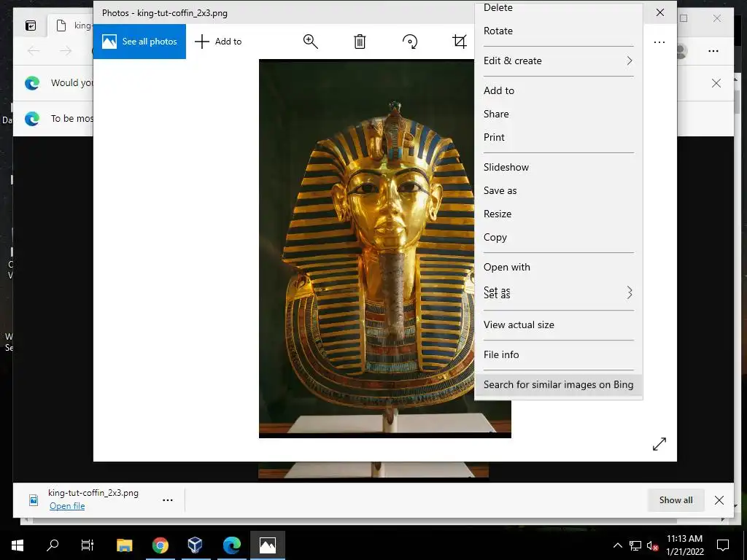Open File info from the context menu
Image resolution: width=747 pixels, height=560 pixels.
point(559,355)
